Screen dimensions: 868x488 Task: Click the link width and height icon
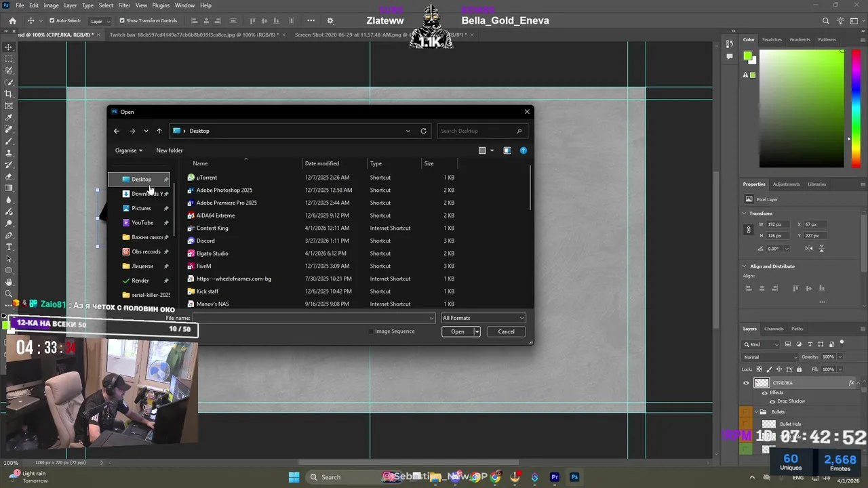[749, 230]
